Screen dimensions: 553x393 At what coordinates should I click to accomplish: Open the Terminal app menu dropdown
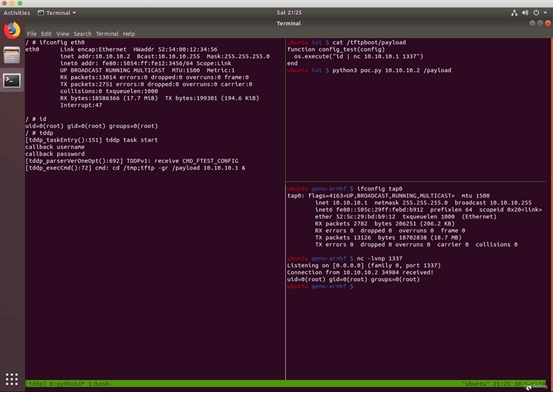click(x=57, y=13)
